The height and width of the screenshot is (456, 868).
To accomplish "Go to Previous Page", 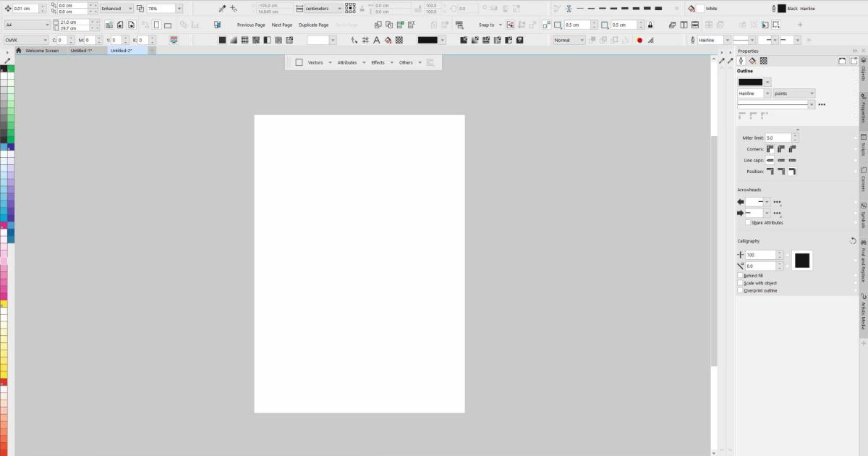I will click(x=251, y=25).
